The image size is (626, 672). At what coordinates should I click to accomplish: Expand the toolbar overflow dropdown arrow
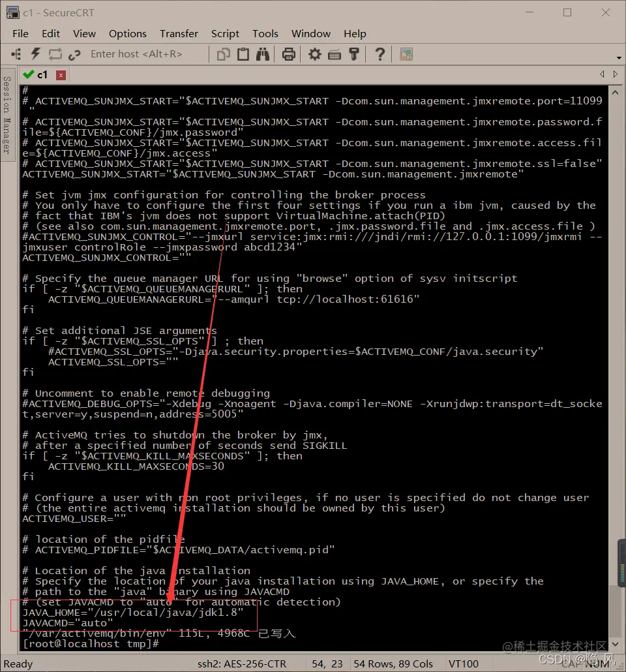coord(619,57)
